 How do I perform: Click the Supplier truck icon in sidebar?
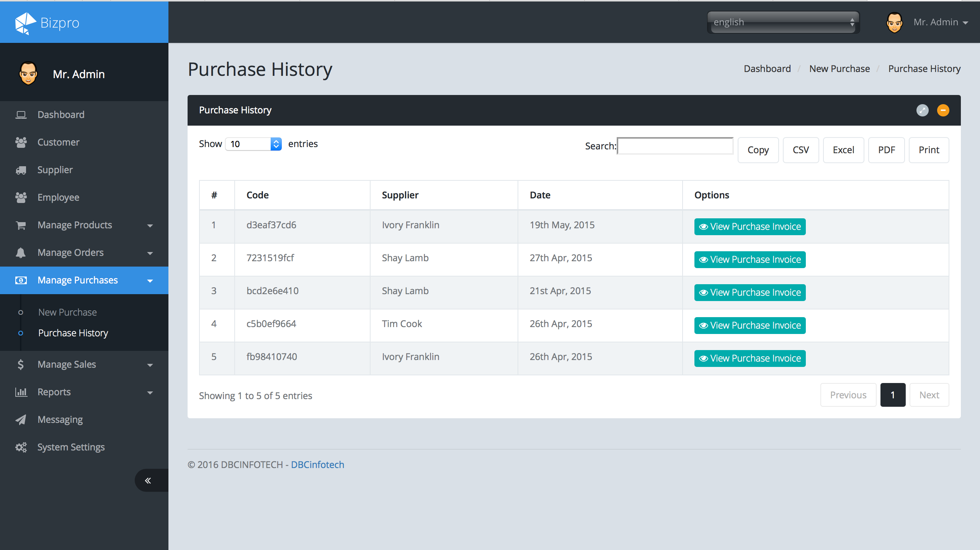click(21, 170)
